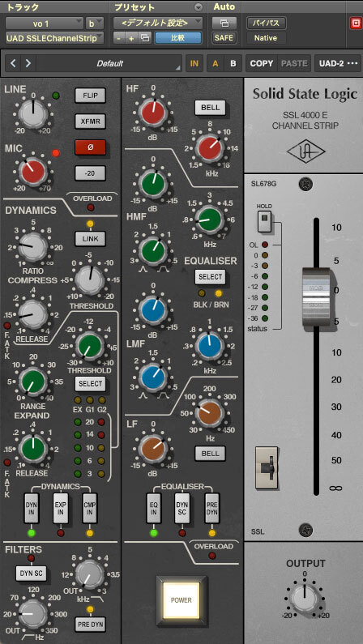363x644 pixels.
Task: Click the LINE gain knob
Action: (x=34, y=113)
